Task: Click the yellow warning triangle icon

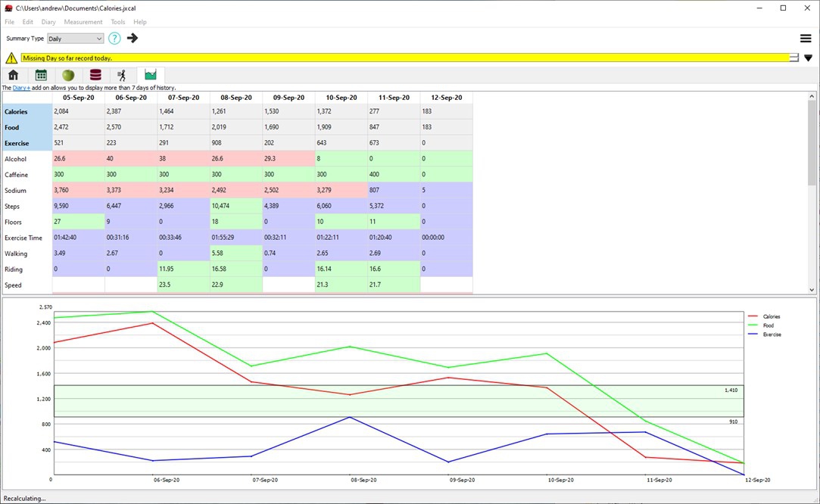Action: pyautogui.click(x=11, y=58)
